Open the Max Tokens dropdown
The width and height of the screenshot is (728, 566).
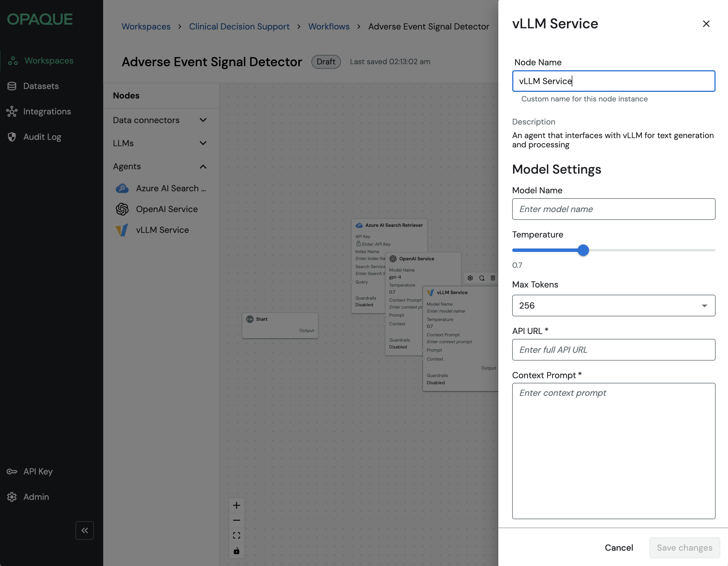[x=613, y=305]
